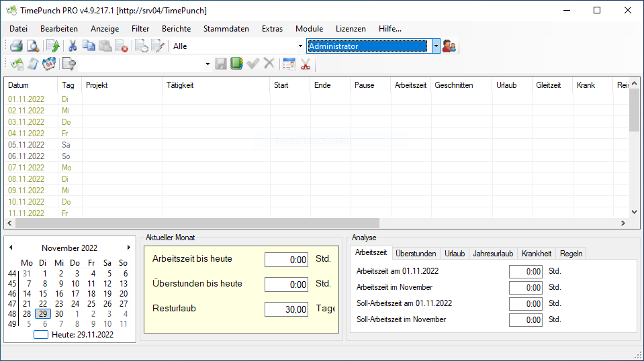Click the copy icon in the toolbar
644x361 pixels.
[89, 46]
